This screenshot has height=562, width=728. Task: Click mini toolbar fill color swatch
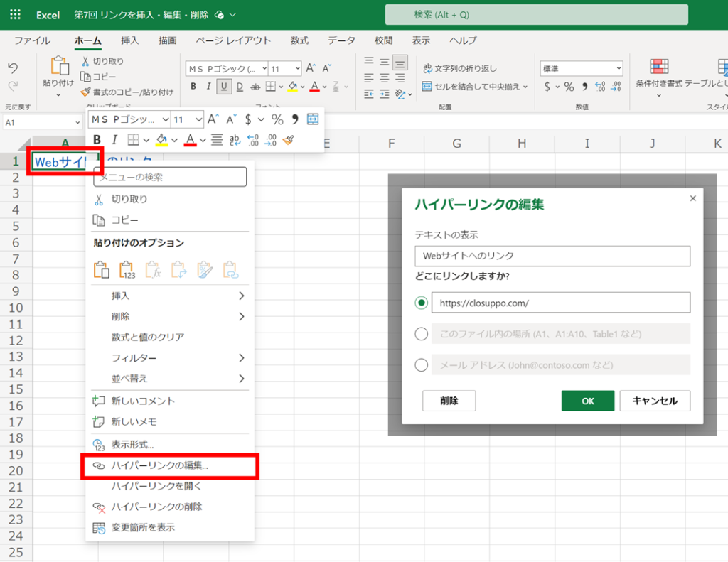161,139
